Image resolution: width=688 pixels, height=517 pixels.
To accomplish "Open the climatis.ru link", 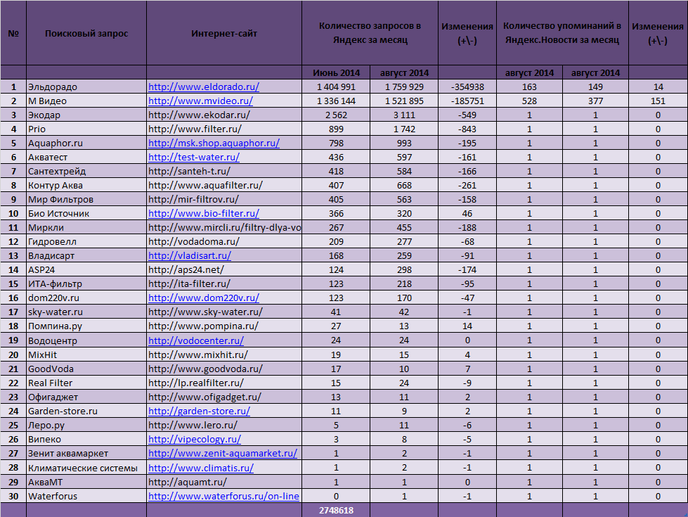I will 201,468.
